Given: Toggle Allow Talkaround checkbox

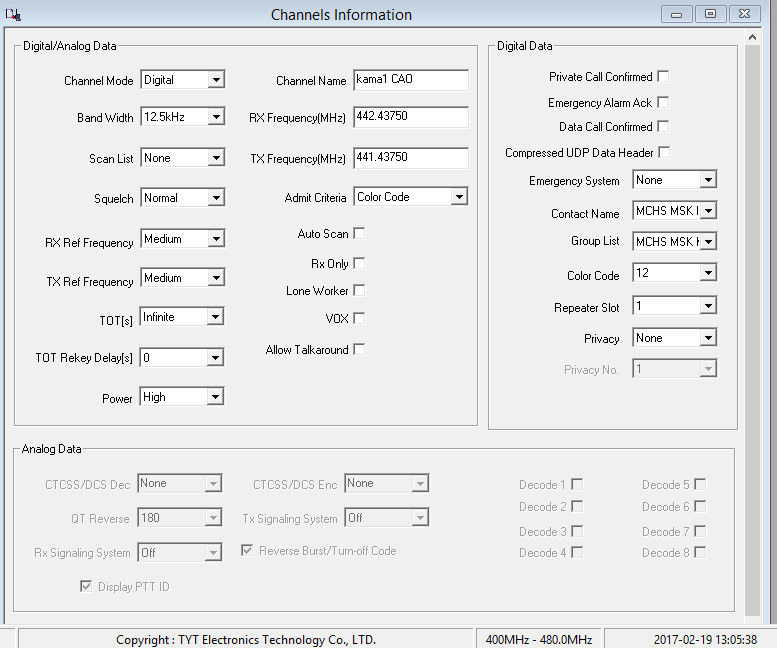Looking at the screenshot, I should point(359,349).
